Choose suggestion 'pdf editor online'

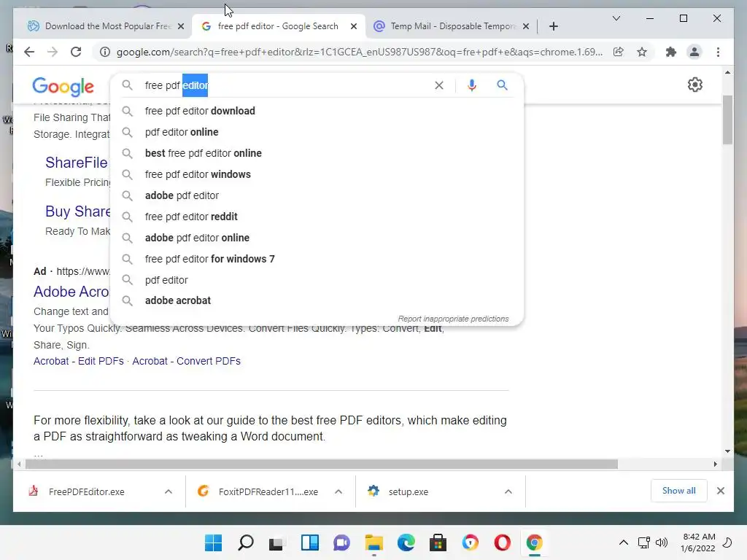[x=317, y=132]
